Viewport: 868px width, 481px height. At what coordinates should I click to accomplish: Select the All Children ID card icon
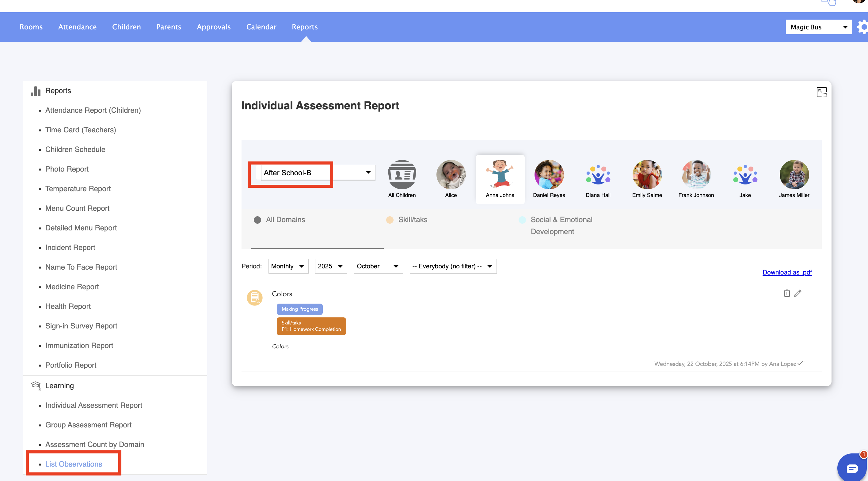402,175
